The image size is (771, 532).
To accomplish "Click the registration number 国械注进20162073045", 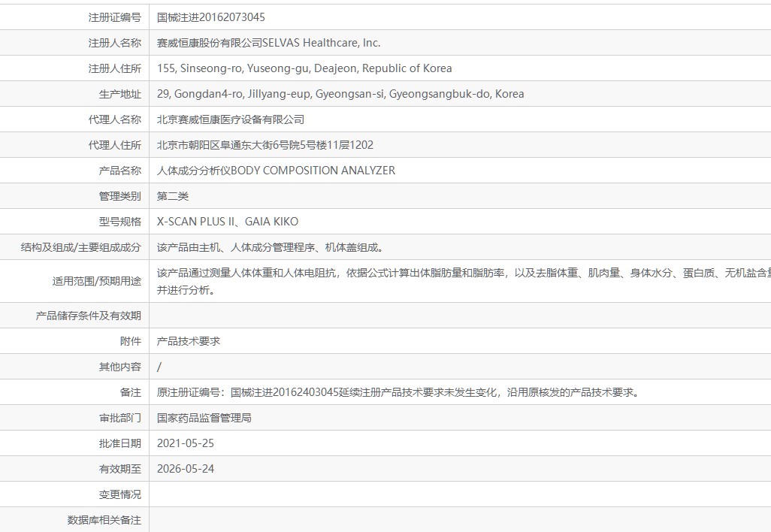I will tap(210, 17).
